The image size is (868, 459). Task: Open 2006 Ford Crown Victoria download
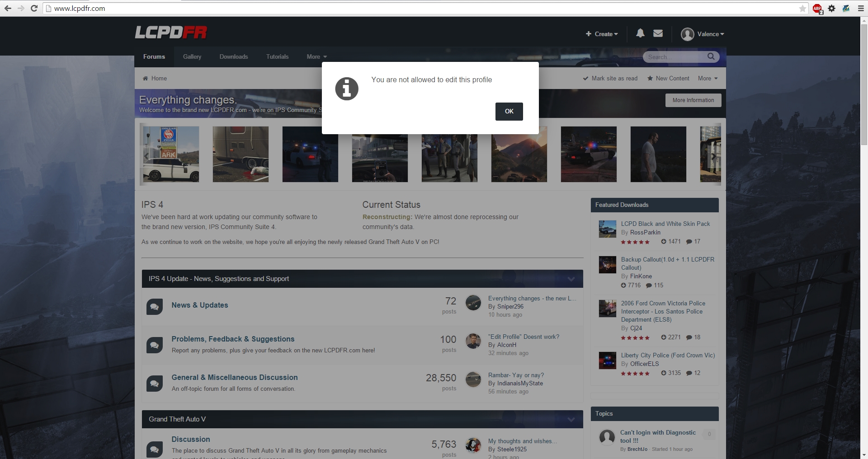click(663, 311)
